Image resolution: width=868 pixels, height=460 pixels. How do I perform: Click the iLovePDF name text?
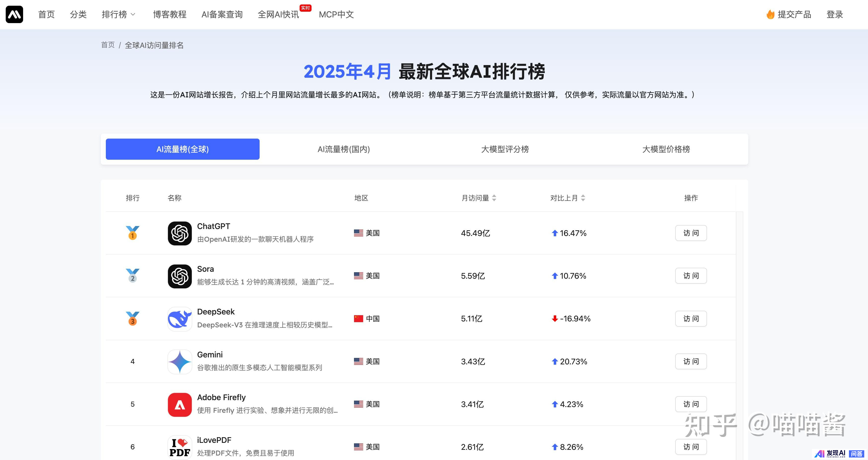click(x=214, y=440)
